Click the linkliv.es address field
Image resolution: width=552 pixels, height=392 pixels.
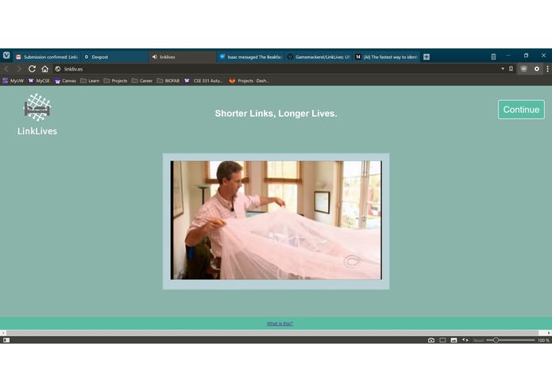tap(278, 69)
